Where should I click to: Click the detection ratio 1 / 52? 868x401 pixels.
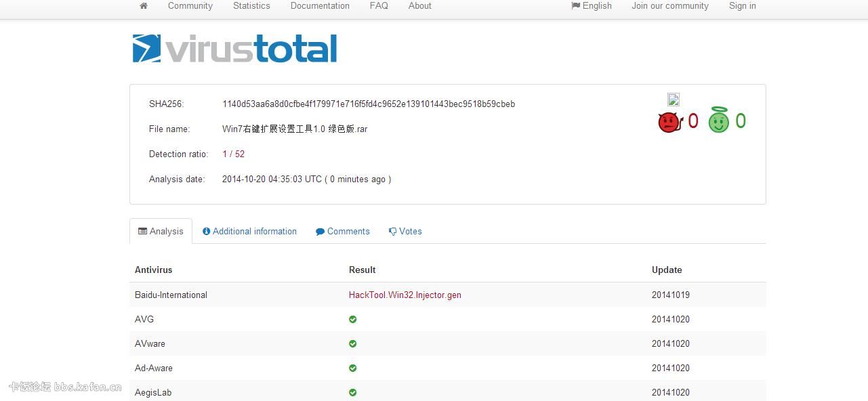(233, 154)
